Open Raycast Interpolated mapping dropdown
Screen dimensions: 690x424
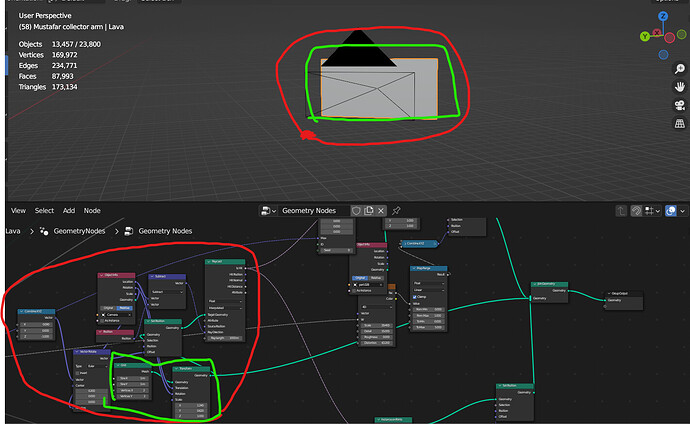pos(225,308)
